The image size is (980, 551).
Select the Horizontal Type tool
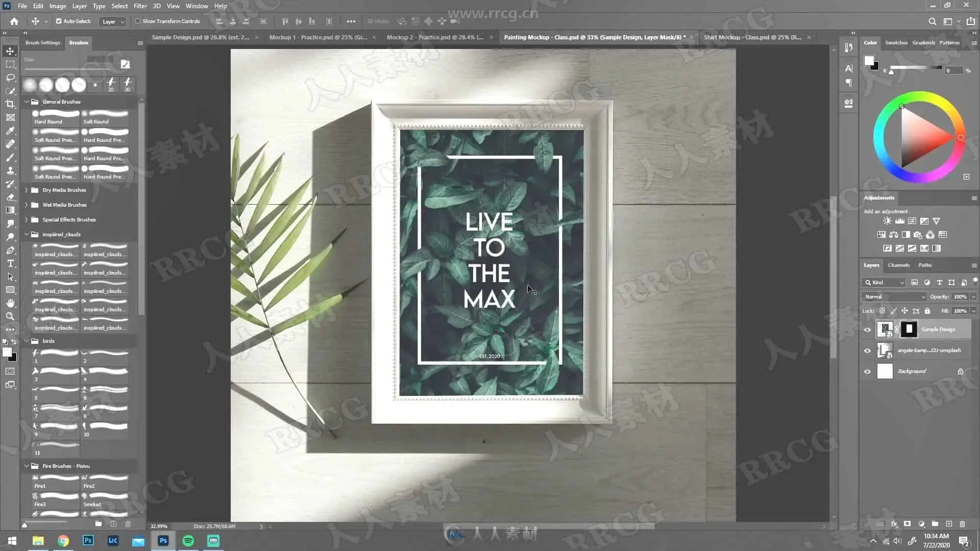click(x=10, y=263)
